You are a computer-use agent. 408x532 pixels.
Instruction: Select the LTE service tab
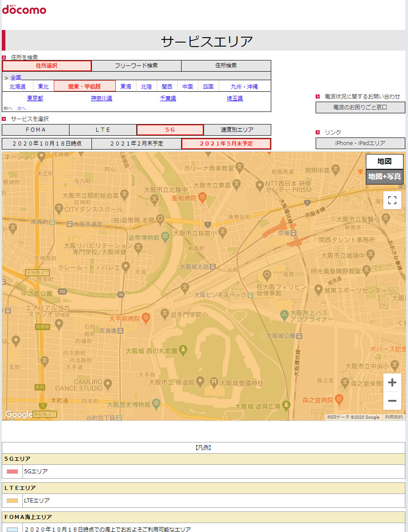[103, 130]
